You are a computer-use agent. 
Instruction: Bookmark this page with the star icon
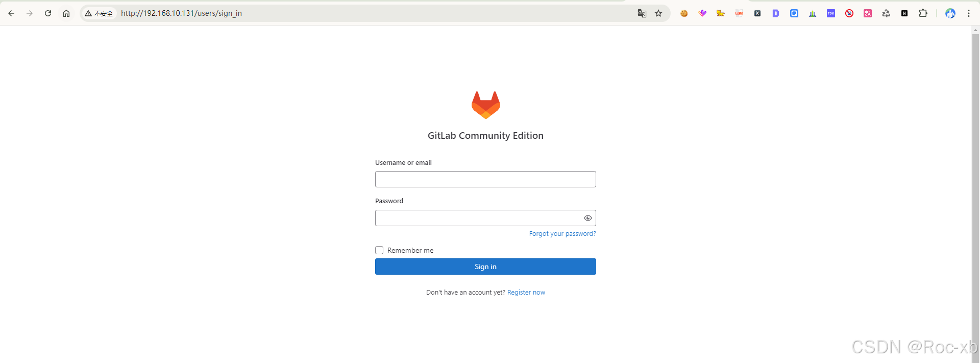pos(658,13)
